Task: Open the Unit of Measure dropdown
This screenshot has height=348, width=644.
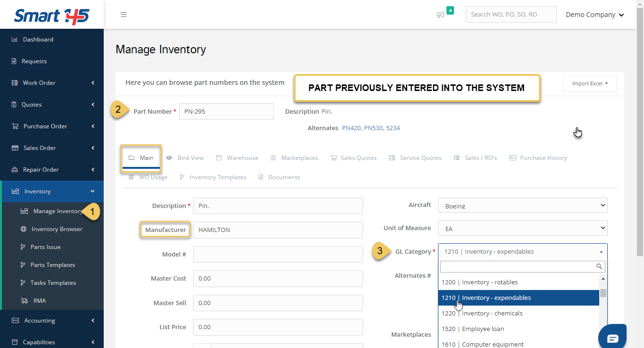Action: click(x=523, y=228)
